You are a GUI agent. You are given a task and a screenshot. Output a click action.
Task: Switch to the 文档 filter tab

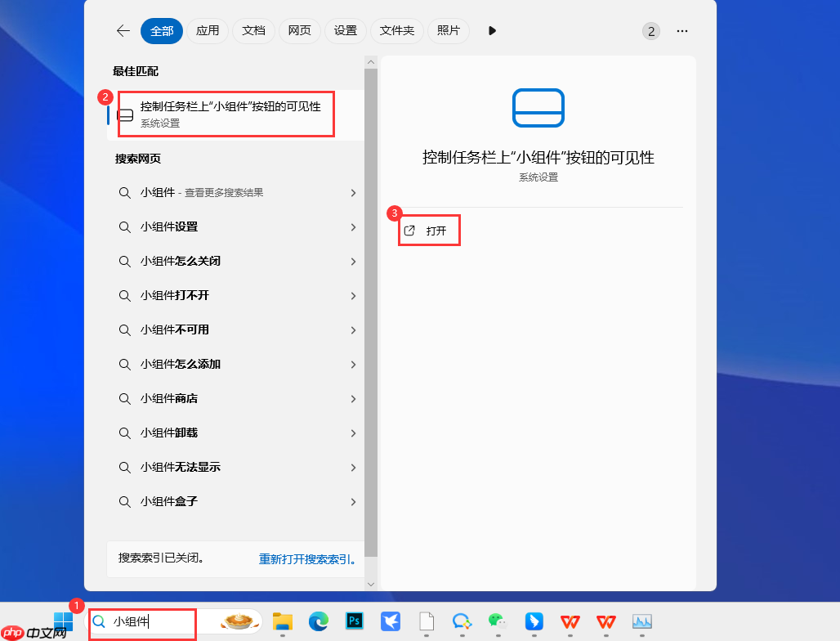coord(252,30)
